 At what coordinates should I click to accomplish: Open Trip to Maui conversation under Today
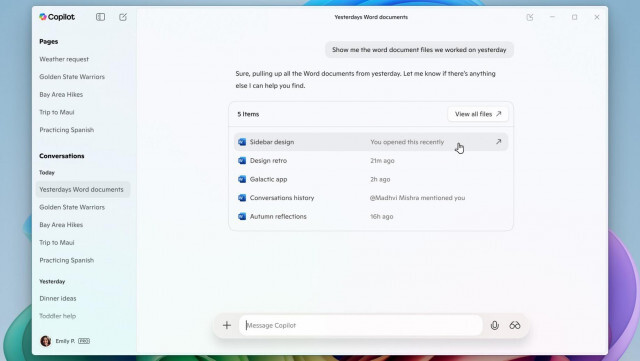point(57,243)
